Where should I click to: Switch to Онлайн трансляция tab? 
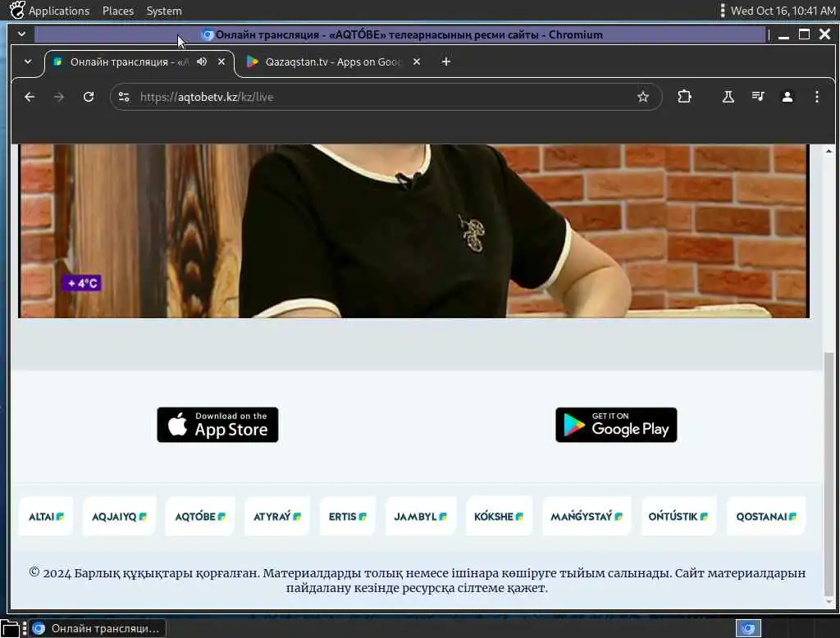pos(129,62)
